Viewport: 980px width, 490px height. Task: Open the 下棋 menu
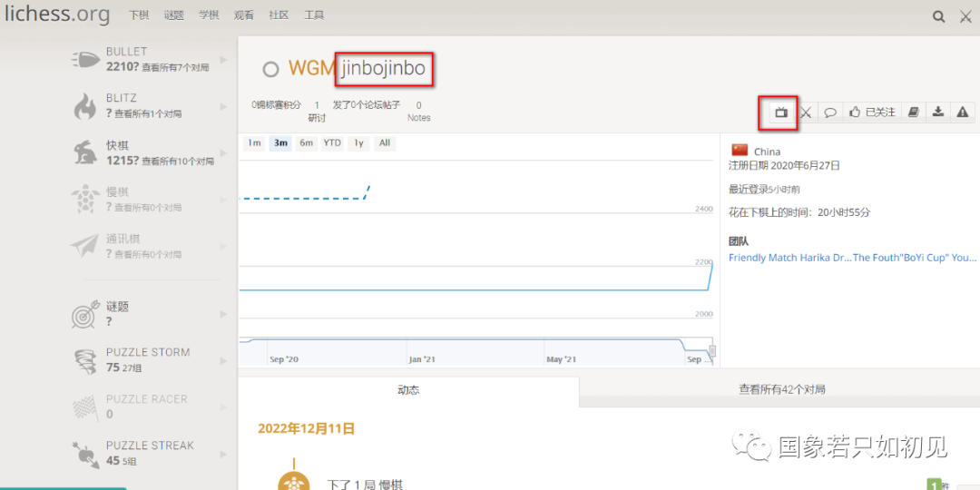click(139, 15)
